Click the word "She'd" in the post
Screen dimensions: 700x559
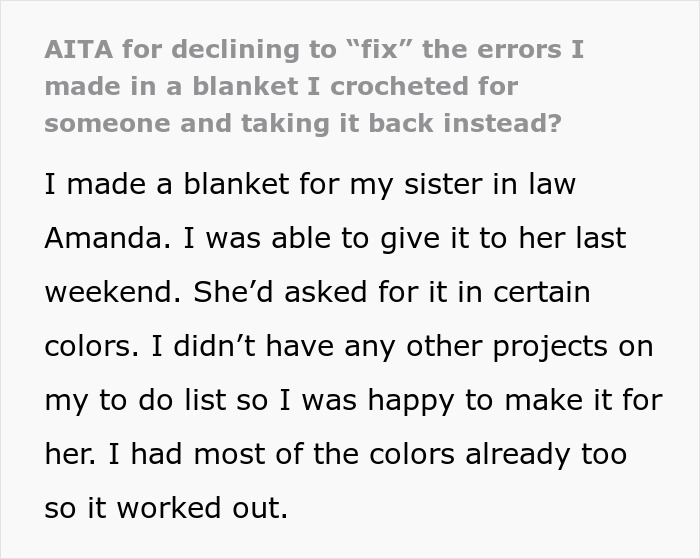pyautogui.click(x=229, y=293)
